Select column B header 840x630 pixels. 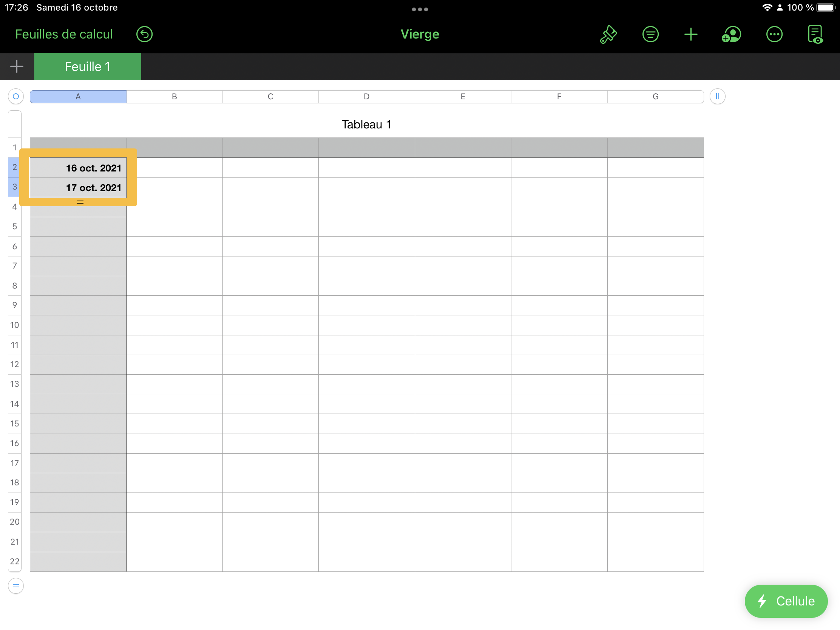174,96
